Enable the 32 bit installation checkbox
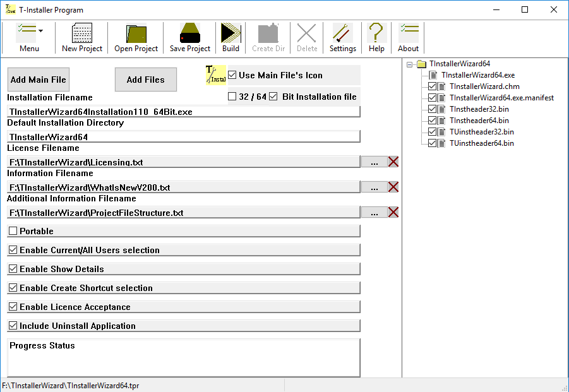 [x=232, y=97]
